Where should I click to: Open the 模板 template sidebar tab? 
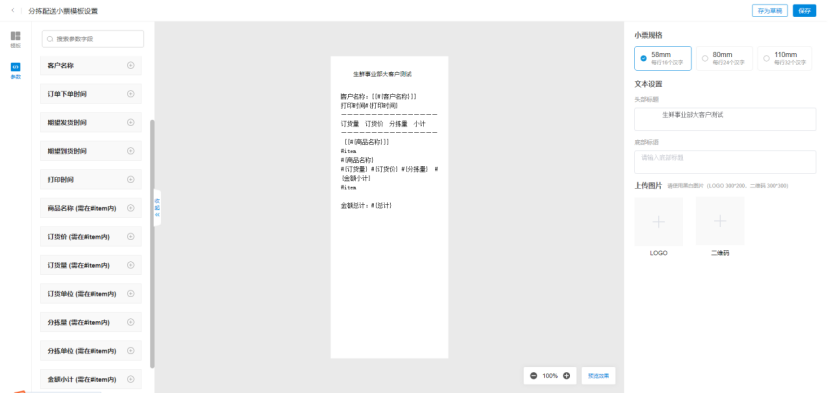pos(15,39)
